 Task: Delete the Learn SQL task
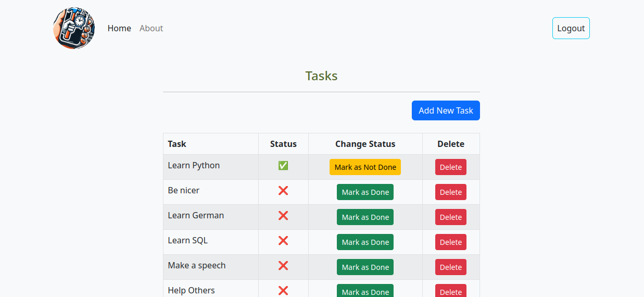click(451, 242)
